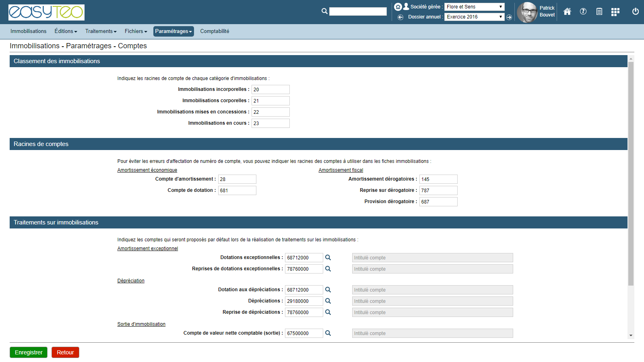Screen dimensions: 644x362
Task: Click the power logout icon
Action: [636, 12]
